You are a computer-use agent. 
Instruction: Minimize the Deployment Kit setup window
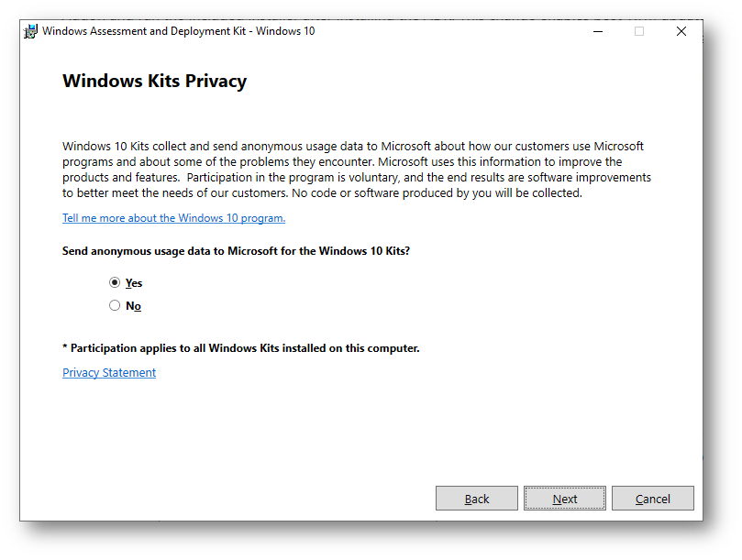(x=598, y=31)
